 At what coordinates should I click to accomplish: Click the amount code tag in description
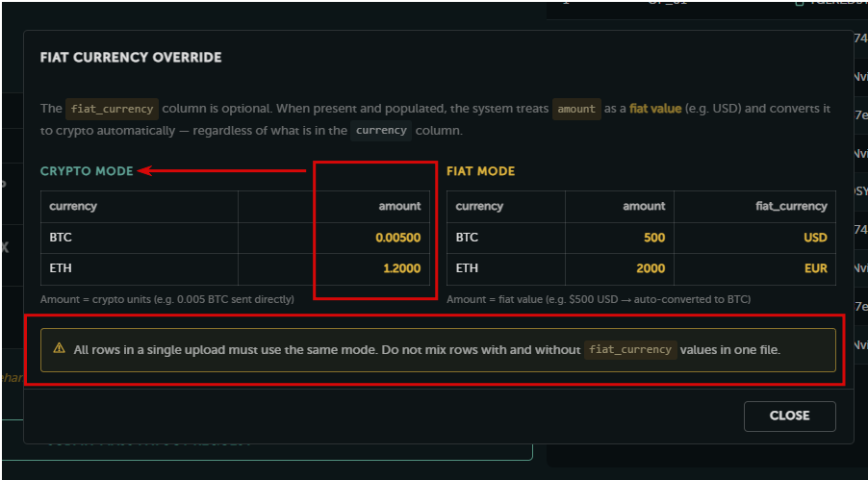(576, 109)
